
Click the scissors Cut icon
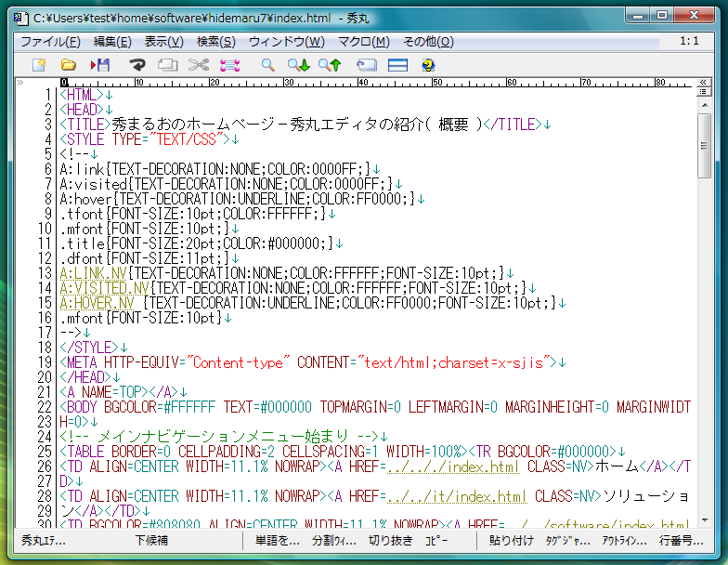(198, 65)
